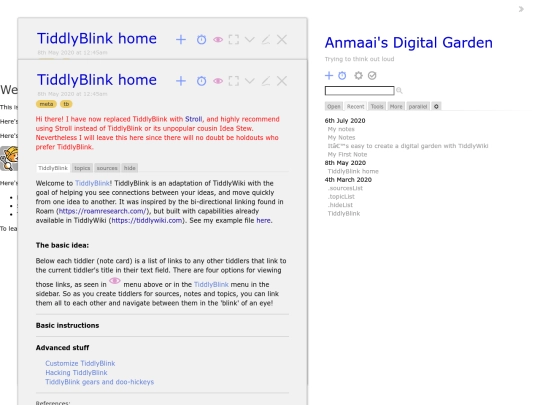The width and height of the screenshot is (540, 405).
Task: Open the TiddlyBlink menu link in basic idea paragraph
Action: pyautogui.click(x=211, y=284)
